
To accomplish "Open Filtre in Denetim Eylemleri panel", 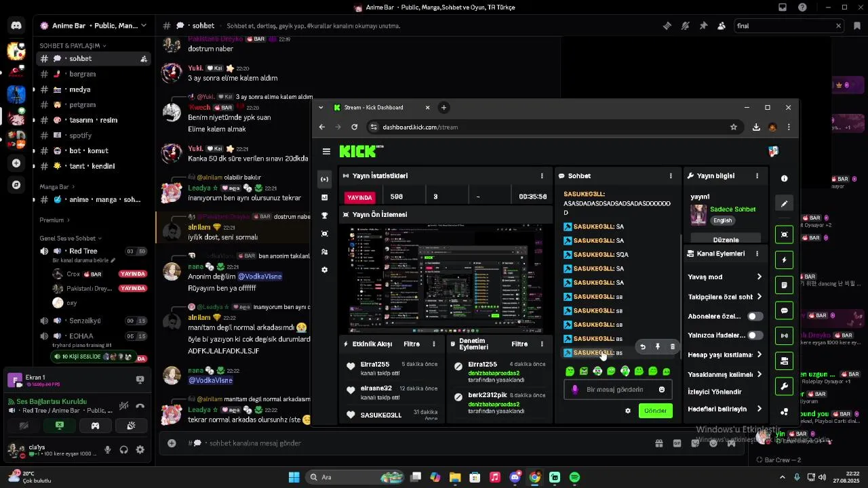I will tap(519, 344).
